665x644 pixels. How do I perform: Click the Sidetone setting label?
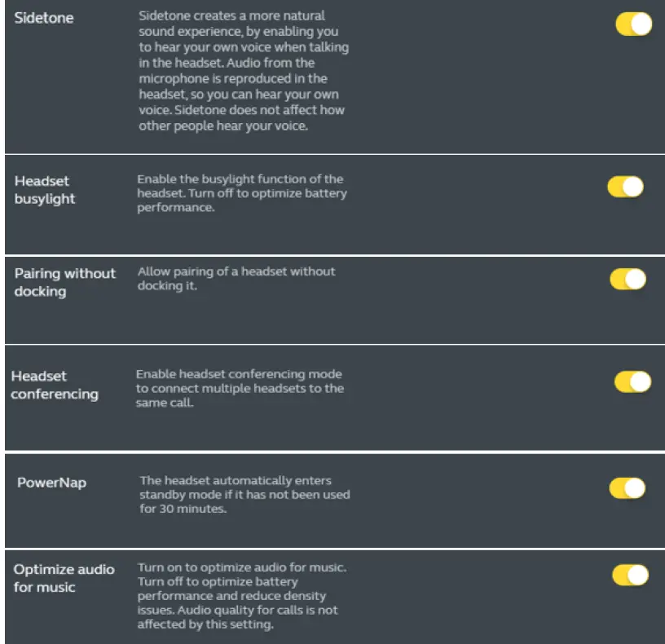pyautogui.click(x=44, y=18)
